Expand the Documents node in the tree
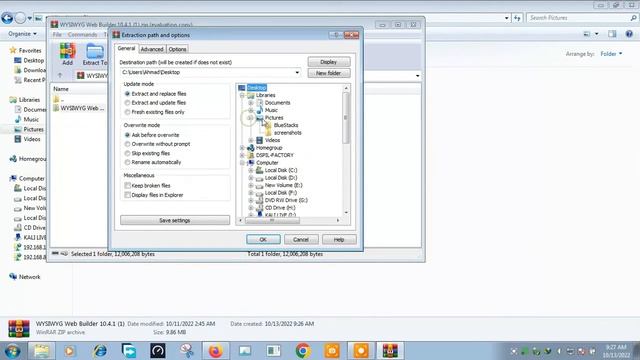The image size is (640, 360). pos(251,103)
